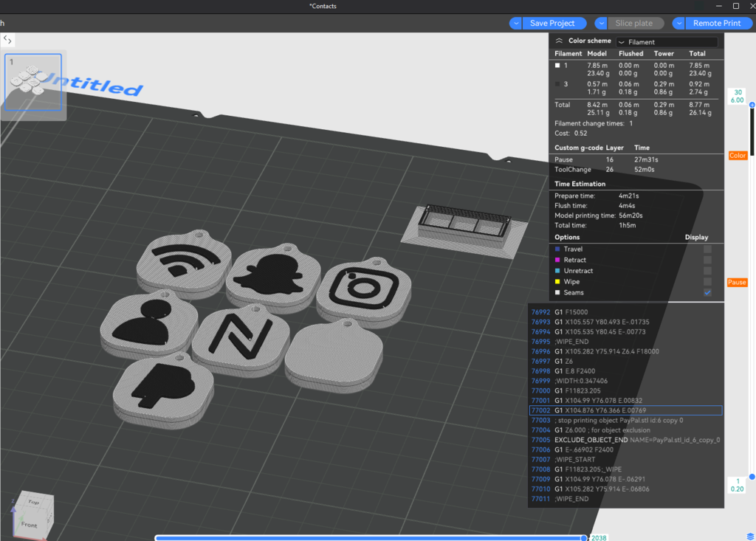
Task: Click filament 3 dark color swatch
Action: click(x=557, y=84)
